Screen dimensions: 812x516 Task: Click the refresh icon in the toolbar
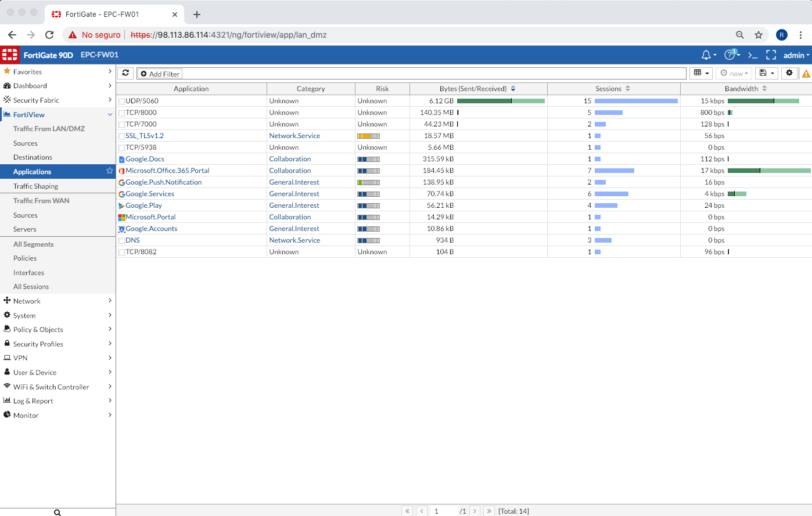pos(125,73)
